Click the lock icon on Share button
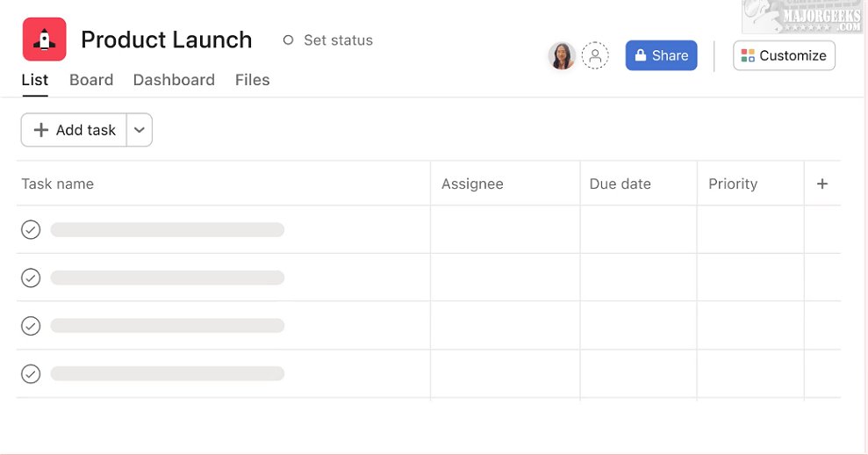The height and width of the screenshot is (455, 868). pyautogui.click(x=641, y=55)
